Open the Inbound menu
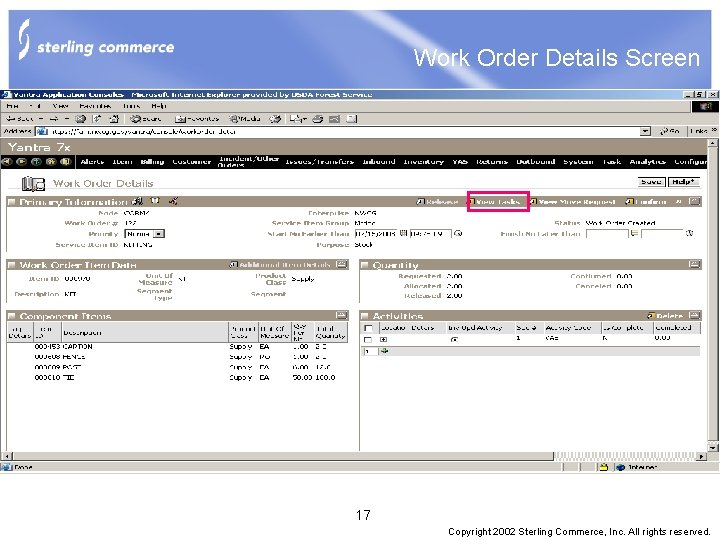The image size is (720, 540). (379, 162)
